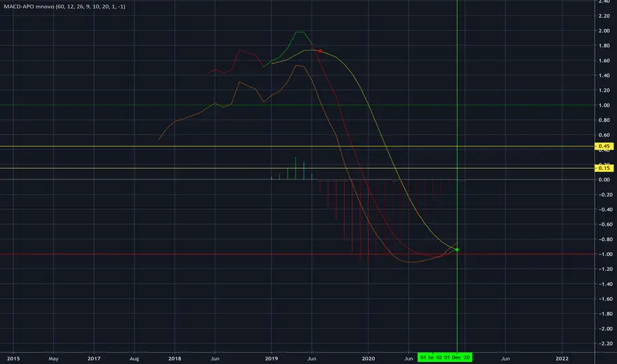Click the 2015 label on the time axis

(x=13, y=359)
